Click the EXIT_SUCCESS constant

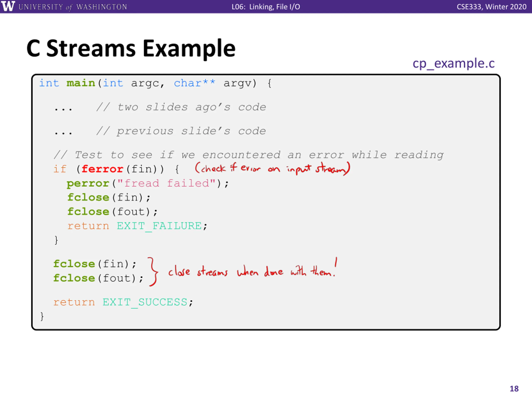tap(145, 302)
